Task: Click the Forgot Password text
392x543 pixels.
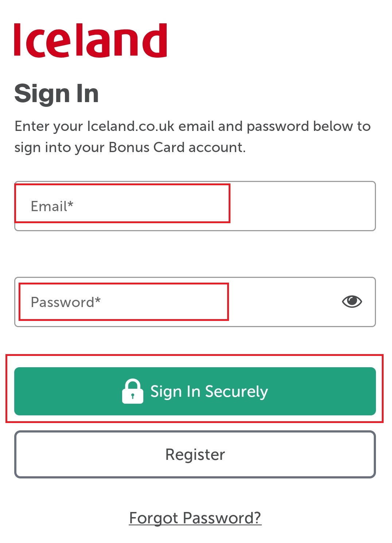Action: (x=195, y=518)
